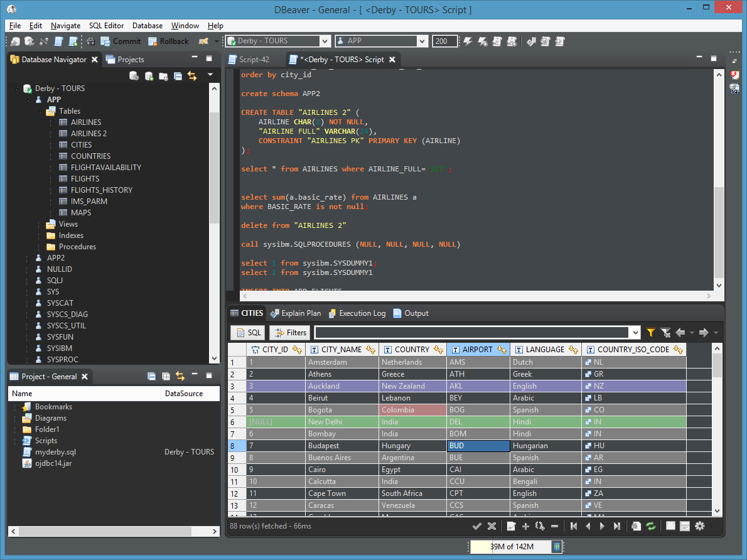Open the SQL Editor menu
Screen dimensions: 747x560
[x=106, y=26]
